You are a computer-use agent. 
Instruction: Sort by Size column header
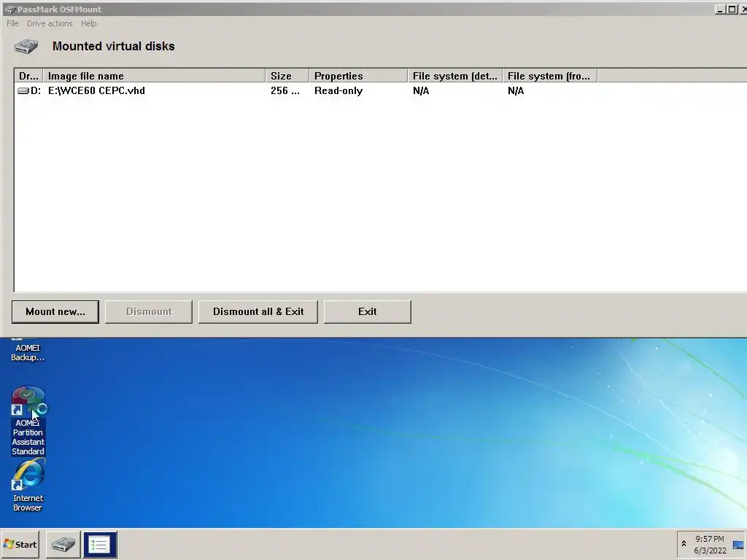[287, 76]
